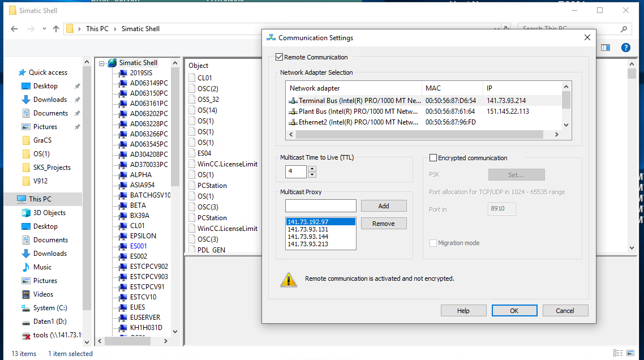Select the ES001 computer icon in tree
This screenshot has height=360, width=644.
point(123,247)
